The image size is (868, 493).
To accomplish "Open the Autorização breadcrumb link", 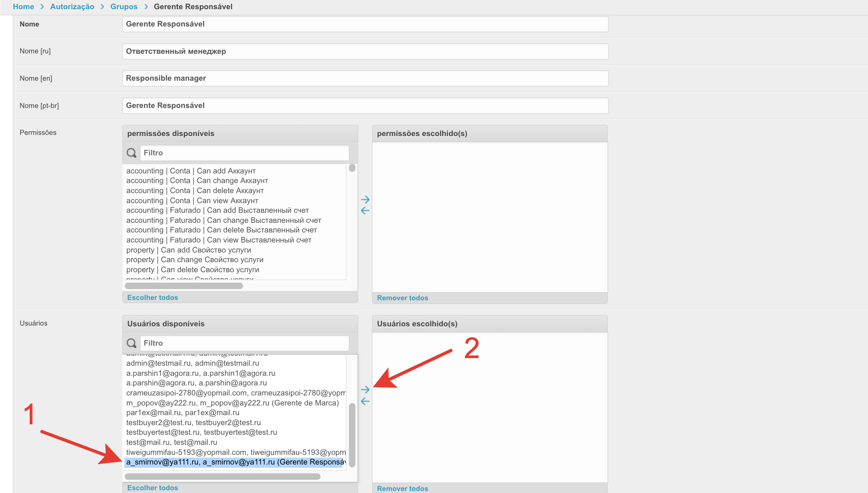I will coord(72,7).
